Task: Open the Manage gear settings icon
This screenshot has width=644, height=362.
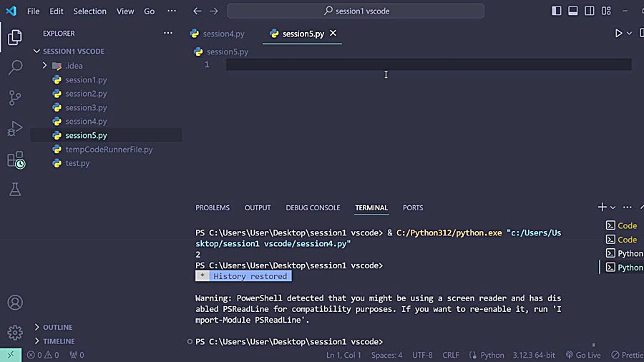Action: click(15, 333)
